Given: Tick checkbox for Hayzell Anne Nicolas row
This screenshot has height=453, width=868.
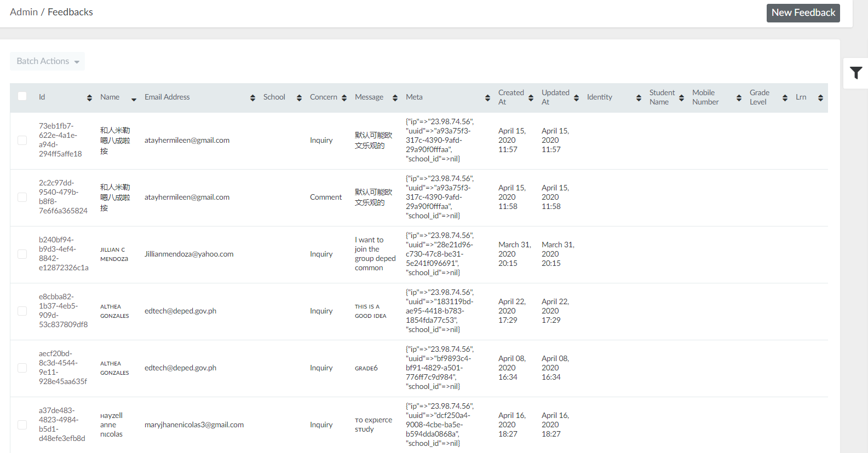Looking at the screenshot, I should [22, 425].
